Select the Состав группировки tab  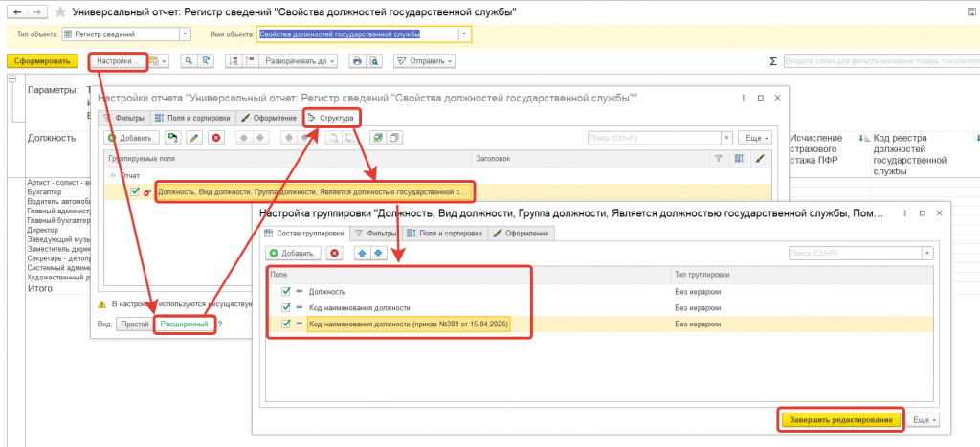303,234
